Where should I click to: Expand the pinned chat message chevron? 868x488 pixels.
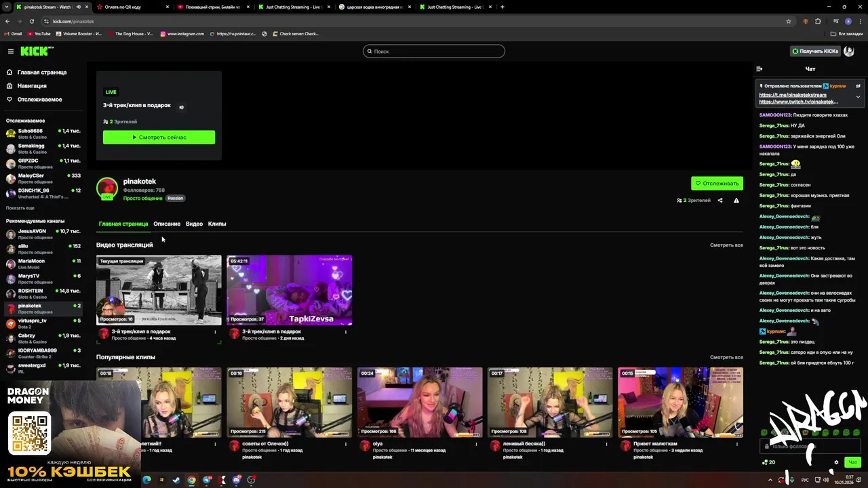tap(858, 97)
